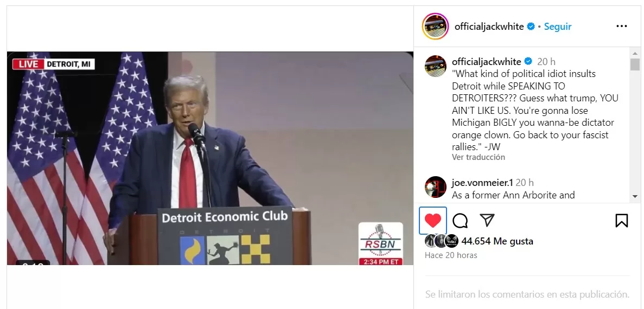This screenshot has height=309, width=644.
Task: Unlike the post with the red heart
Action: point(432,221)
